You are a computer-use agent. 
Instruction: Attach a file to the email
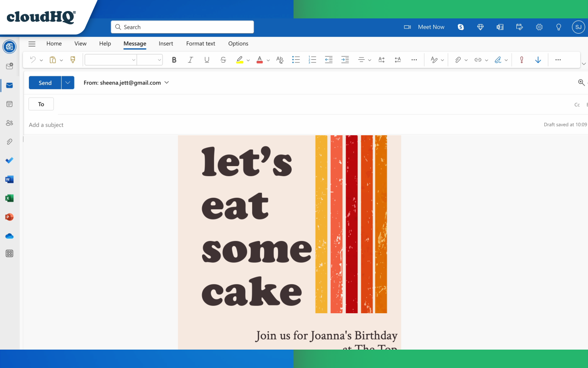458,59
